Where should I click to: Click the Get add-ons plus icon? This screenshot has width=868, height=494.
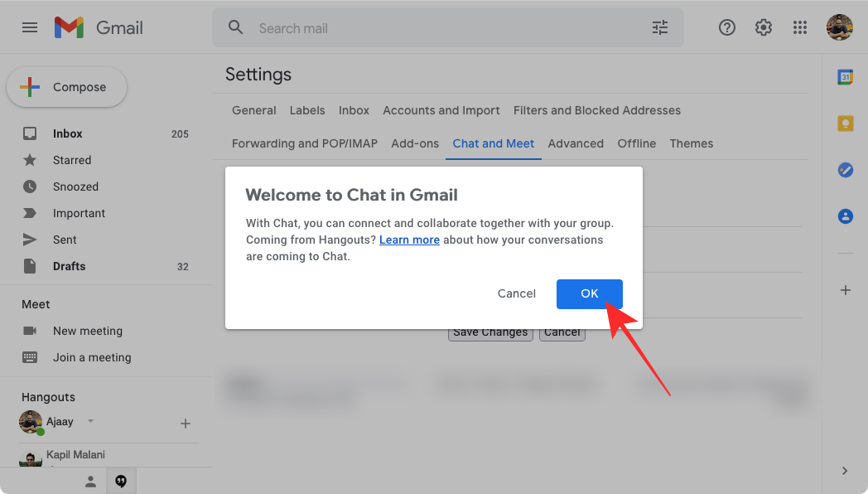pos(845,290)
